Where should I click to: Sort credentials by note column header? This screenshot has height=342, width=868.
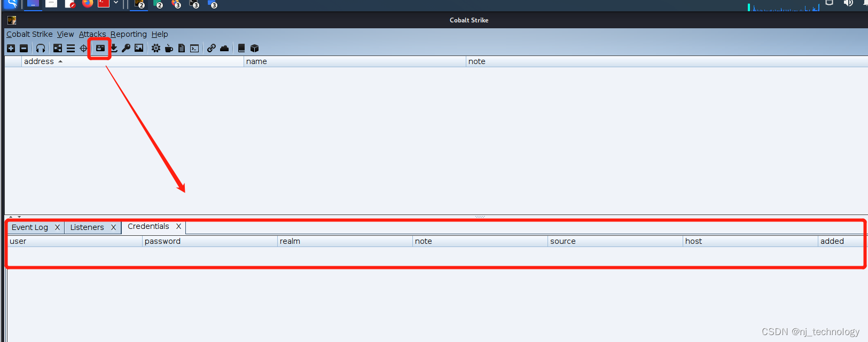point(480,241)
